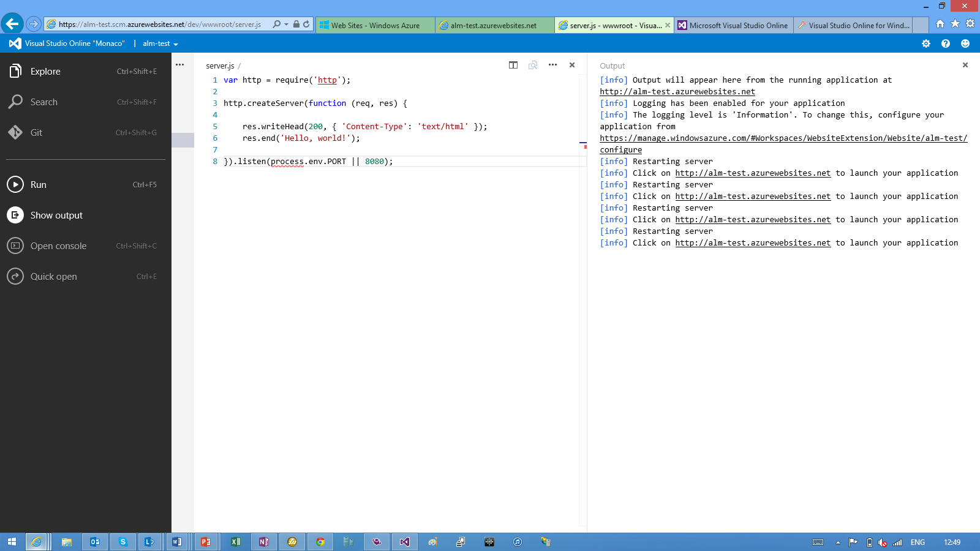Image resolution: width=980 pixels, height=551 pixels.
Task: Click the browser forward arrow
Action: click(x=34, y=24)
